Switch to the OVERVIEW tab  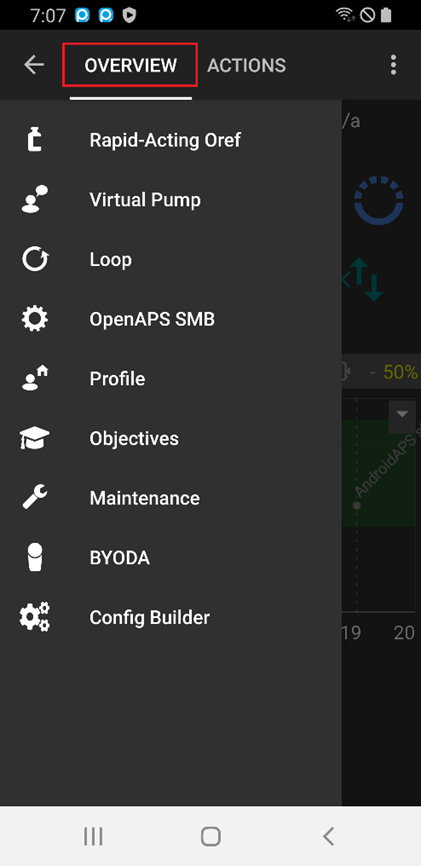pos(130,65)
